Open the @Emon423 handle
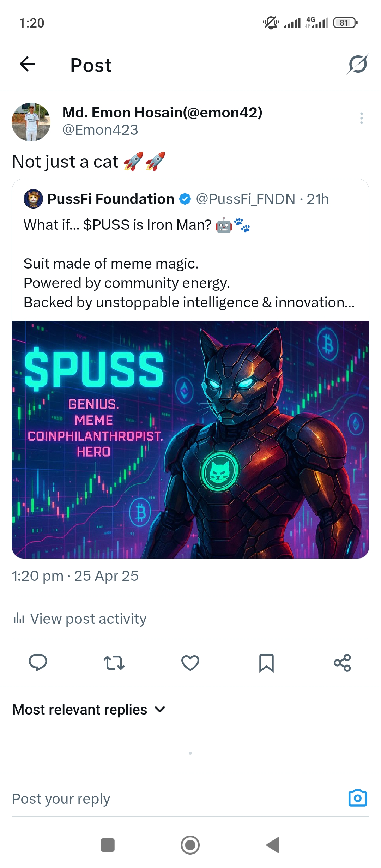 100,130
